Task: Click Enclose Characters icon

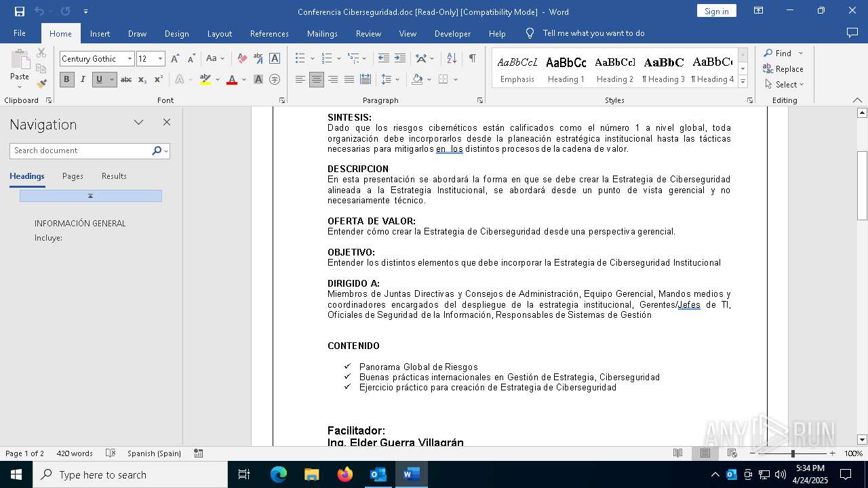Action: click(x=275, y=80)
